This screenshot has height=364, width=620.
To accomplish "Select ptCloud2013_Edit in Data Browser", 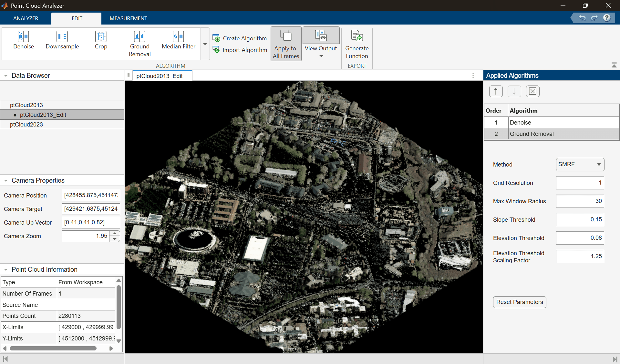I will click(x=62, y=115).
